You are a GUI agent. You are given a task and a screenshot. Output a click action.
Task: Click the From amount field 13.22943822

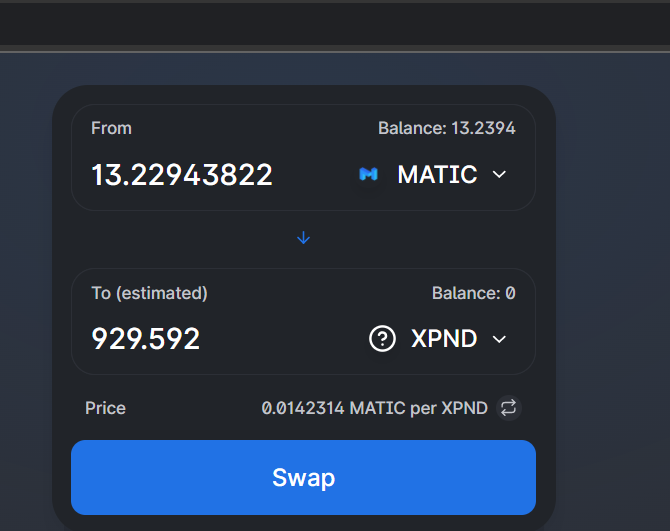[182, 175]
